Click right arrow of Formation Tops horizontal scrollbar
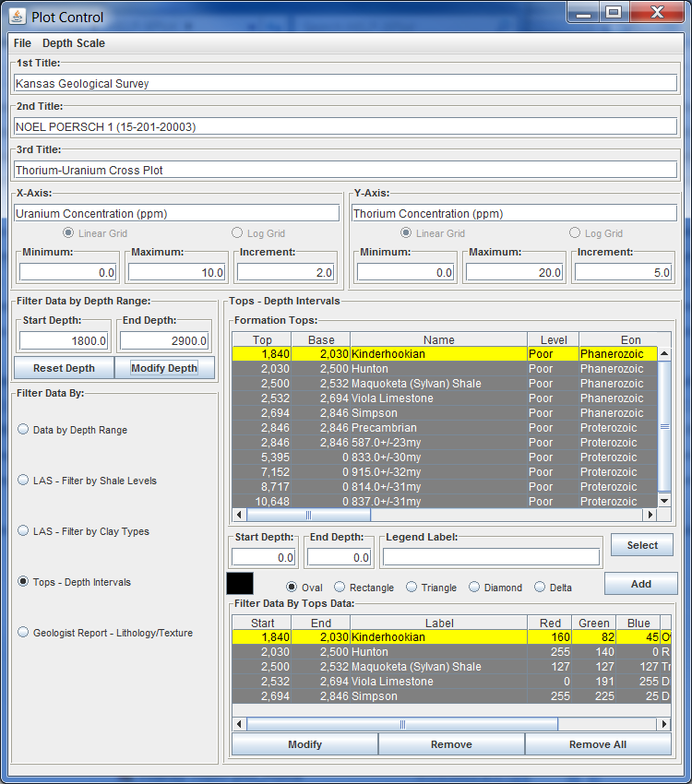The height and width of the screenshot is (784, 692). 650,515
